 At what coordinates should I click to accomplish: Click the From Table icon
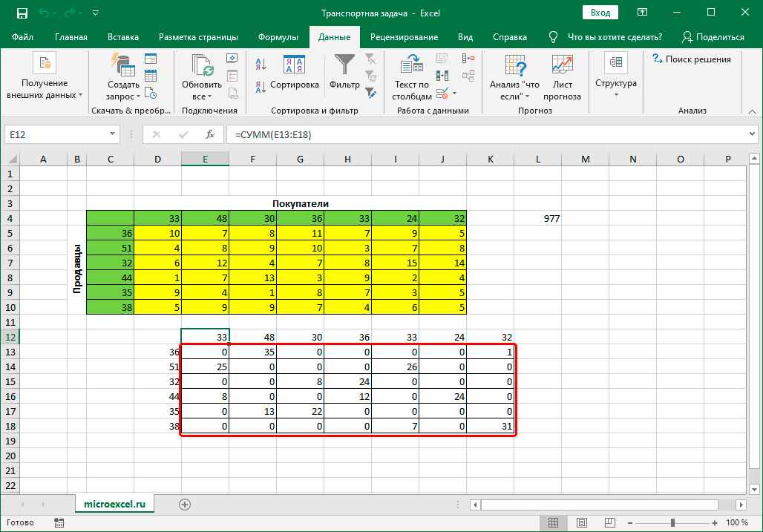pos(151,76)
